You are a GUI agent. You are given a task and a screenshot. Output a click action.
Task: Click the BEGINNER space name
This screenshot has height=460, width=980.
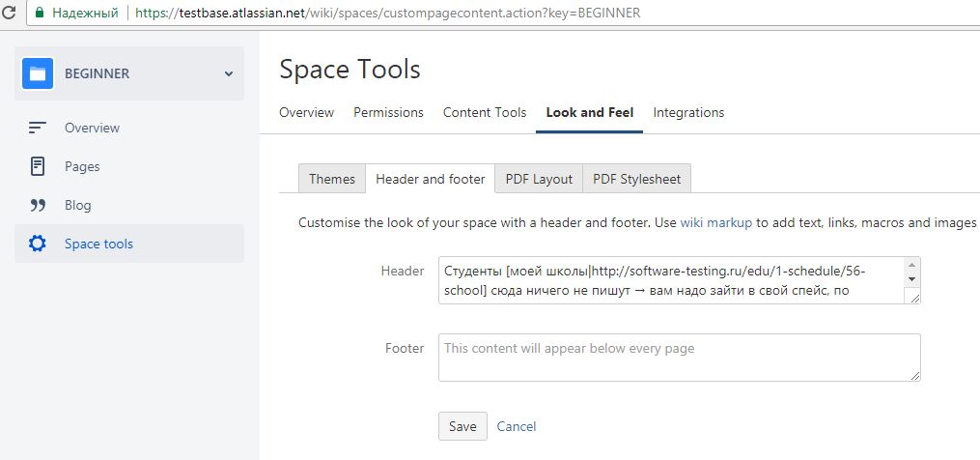pyautogui.click(x=98, y=73)
